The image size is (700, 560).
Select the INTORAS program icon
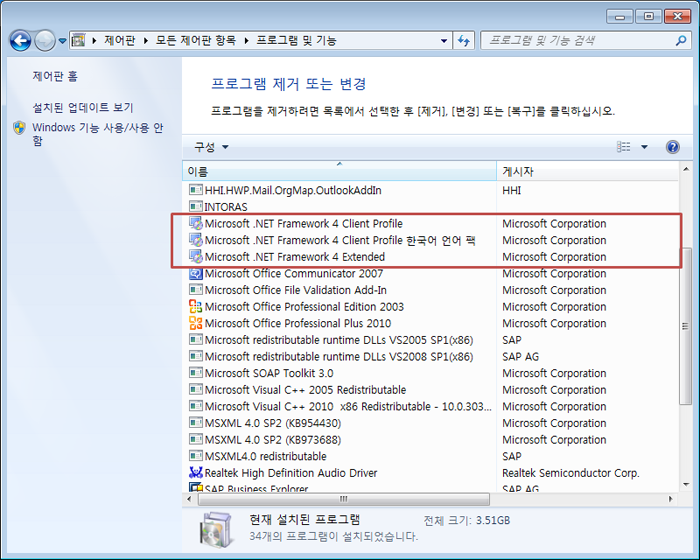tap(196, 206)
